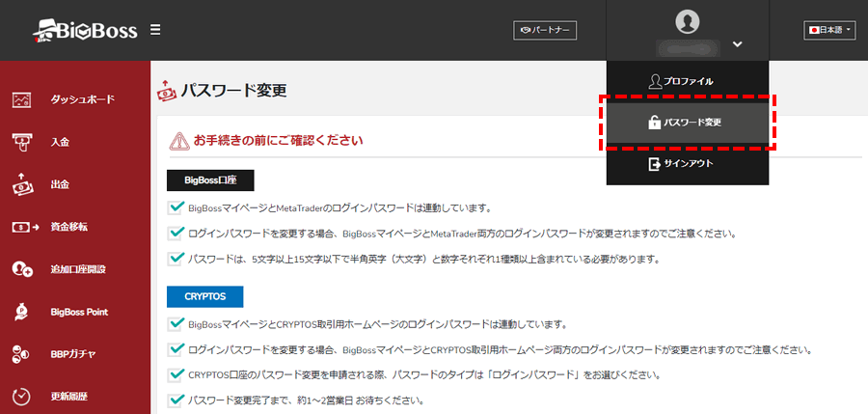Click the Japan flag in language selector
Image resolution: width=868 pixels, height=414 pixels.
814,31
